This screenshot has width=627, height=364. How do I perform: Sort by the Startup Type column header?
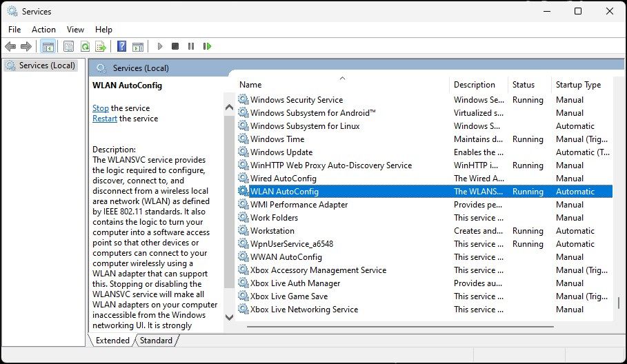tap(578, 85)
